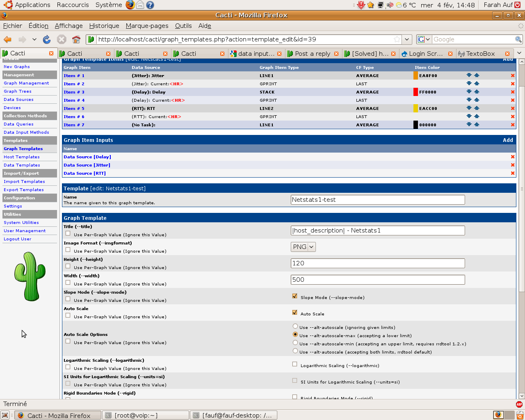Viewport: 525px width, 420px height.
Task: Open the mail launcher in top panel
Action: (x=140, y=5)
